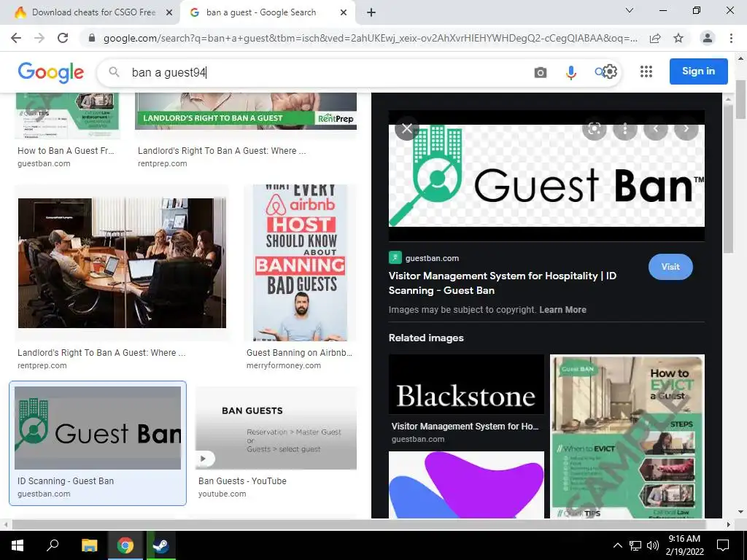Open the notification center icon
Viewport: 747px width, 560px height.
click(723, 545)
